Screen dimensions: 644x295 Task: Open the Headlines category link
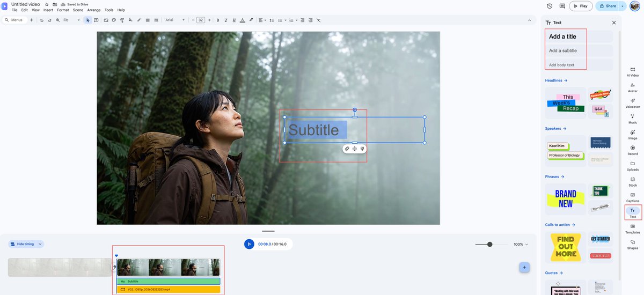click(556, 80)
